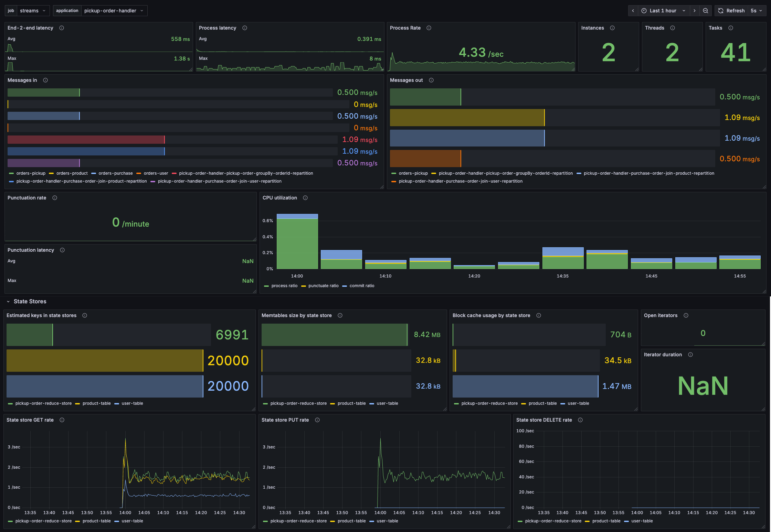The image size is (771, 532).
Task: Open the Messages out panel title menu
Action: [406, 80]
